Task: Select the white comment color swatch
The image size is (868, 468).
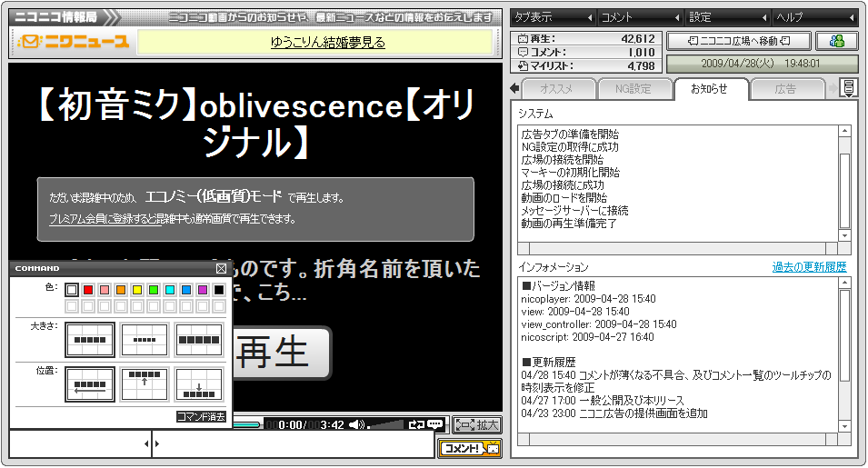Action: [72, 289]
